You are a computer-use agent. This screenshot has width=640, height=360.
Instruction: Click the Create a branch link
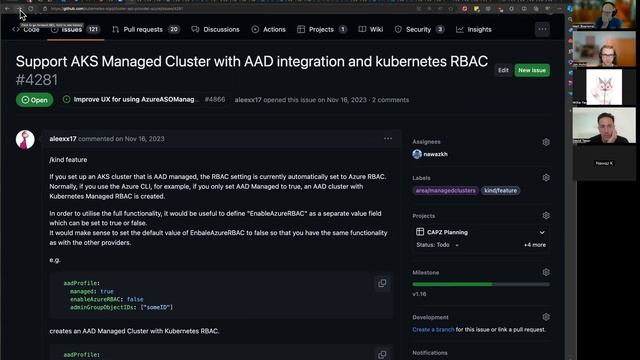(433, 329)
